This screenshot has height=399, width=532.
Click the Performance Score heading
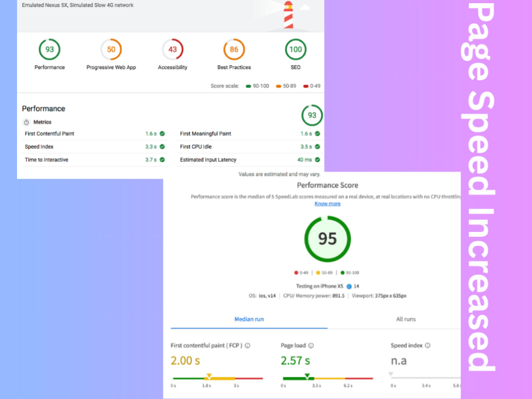[327, 185]
